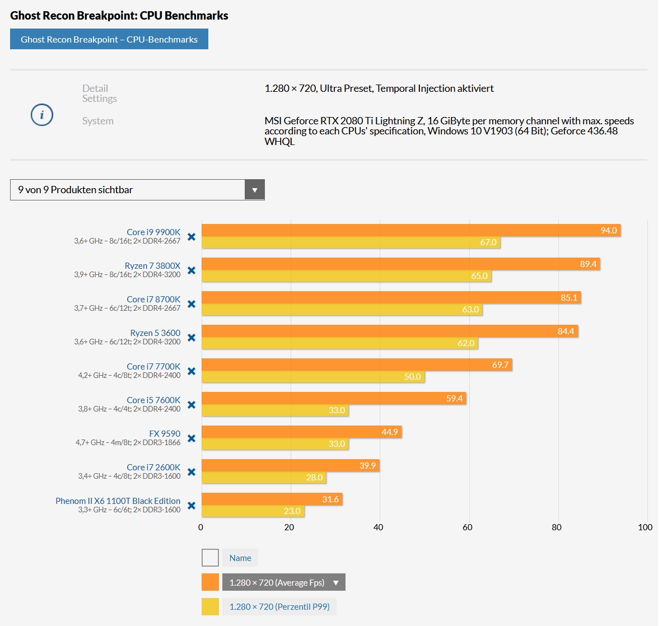Open the 1.280 × 720 Perzentil P99 link
Viewport: 672px width, 626px height.
[x=279, y=606]
